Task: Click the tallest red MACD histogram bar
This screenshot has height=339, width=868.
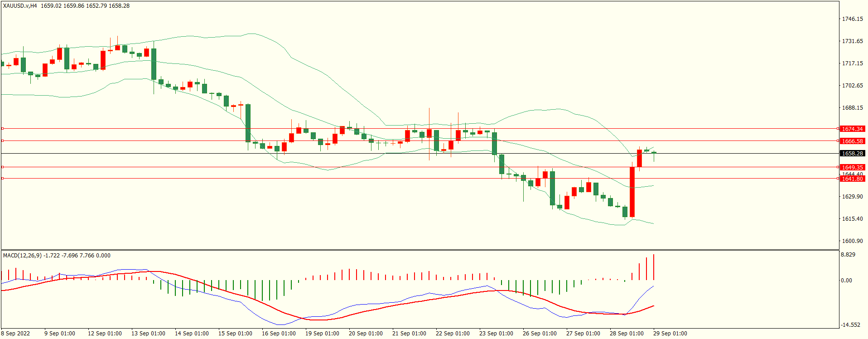Action: [654, 267]
